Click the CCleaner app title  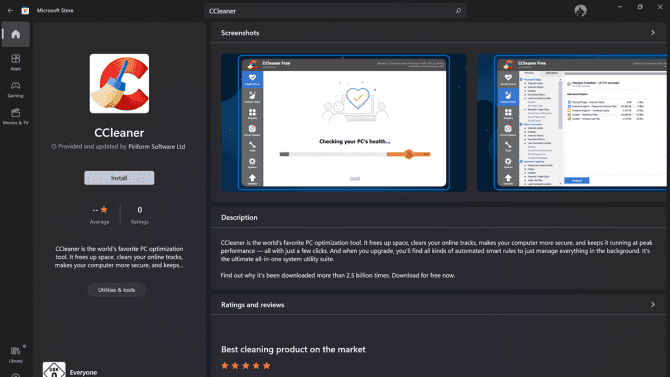(119, 133)
